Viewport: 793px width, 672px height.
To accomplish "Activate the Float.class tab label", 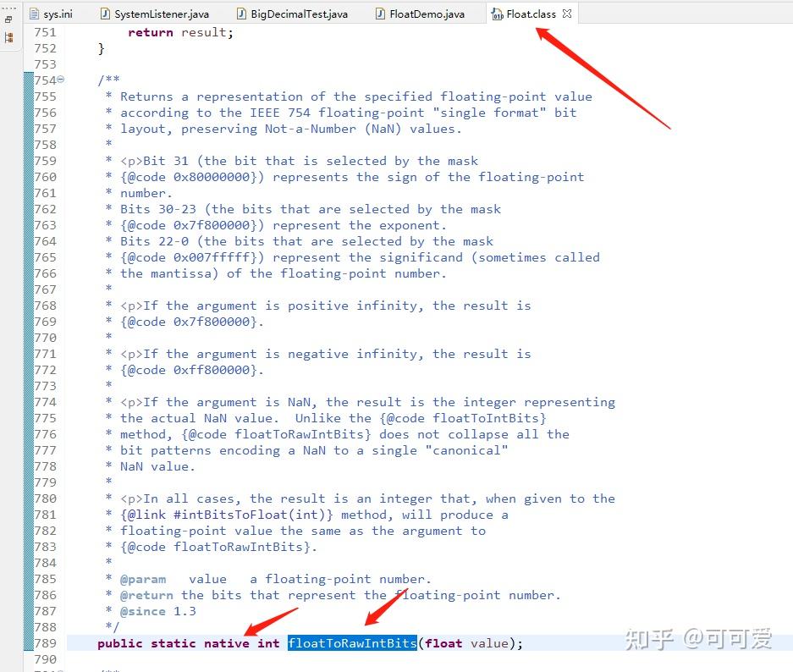I will 531,14.
